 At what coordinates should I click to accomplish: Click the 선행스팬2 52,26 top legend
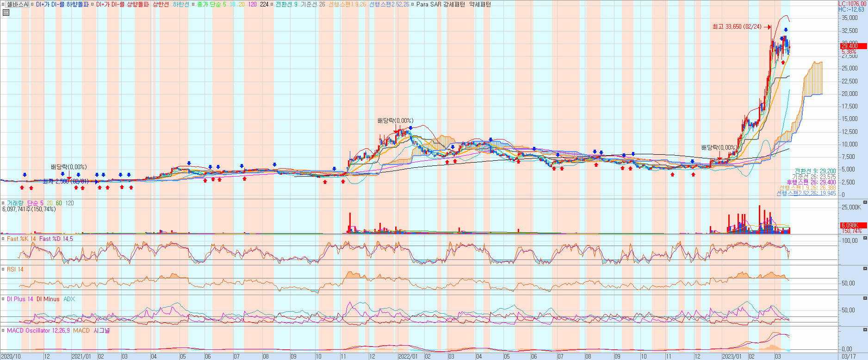coord(389,4)
